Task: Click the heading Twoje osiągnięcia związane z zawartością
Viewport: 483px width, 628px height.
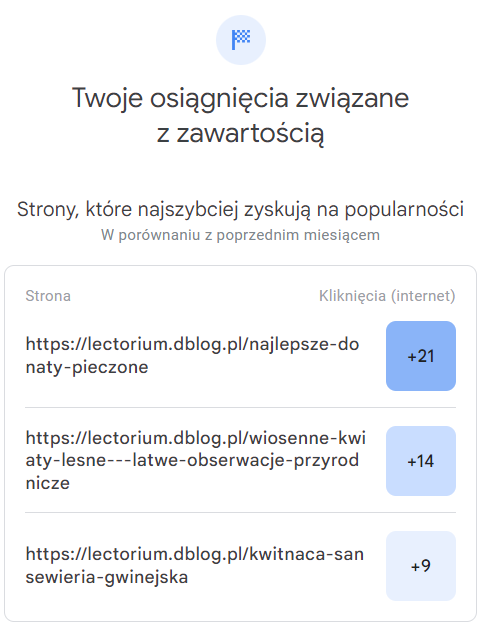Action: 241,115
